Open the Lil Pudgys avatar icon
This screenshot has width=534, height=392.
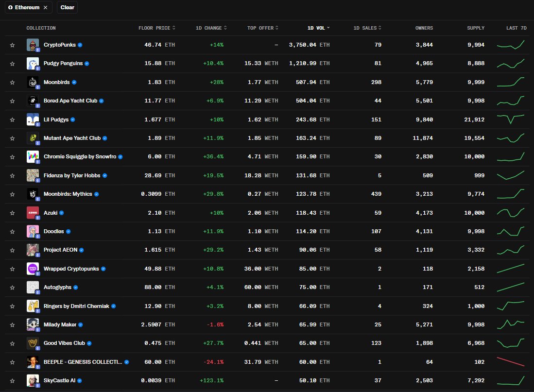pos(33,119)
